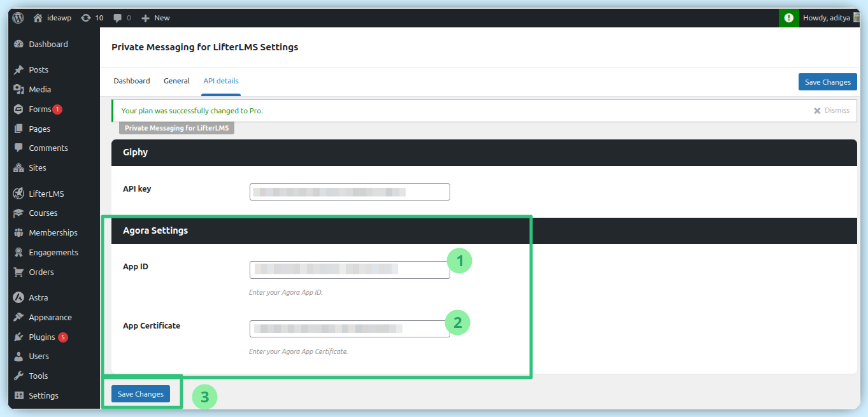Select the API details tab
Screen dimensions: 868x417
coord(221,81)
